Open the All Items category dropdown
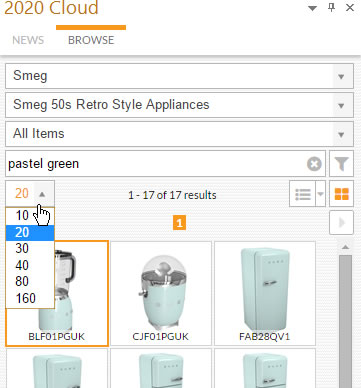The image size is (361, 388). pos(179,134)
